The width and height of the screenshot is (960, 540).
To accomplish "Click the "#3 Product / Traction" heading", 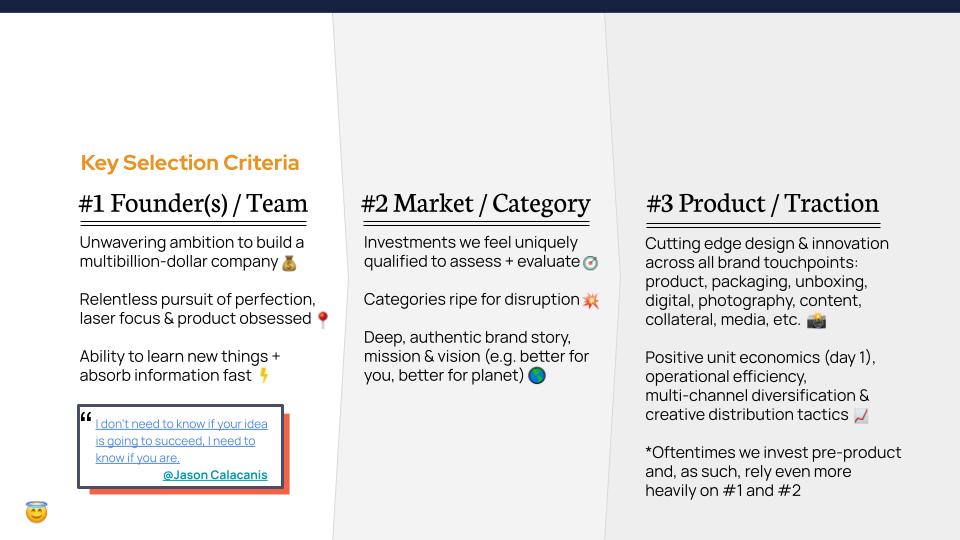I will 762,204.
